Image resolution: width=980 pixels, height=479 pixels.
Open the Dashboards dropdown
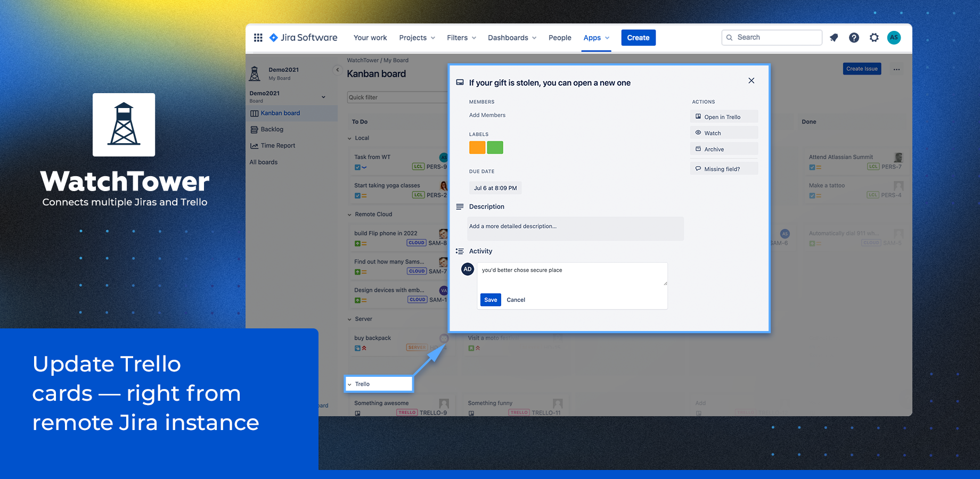(512, 38)
